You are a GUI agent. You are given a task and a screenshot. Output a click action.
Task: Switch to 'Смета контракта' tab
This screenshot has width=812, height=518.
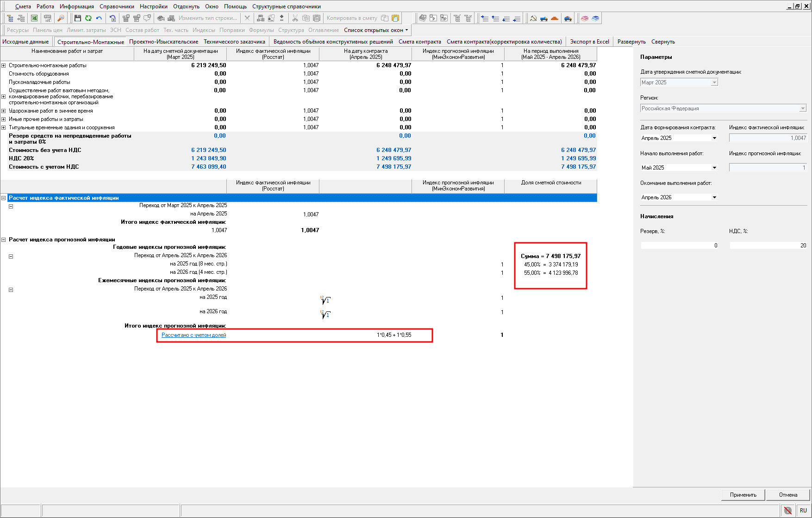click(x=420, y=42)
